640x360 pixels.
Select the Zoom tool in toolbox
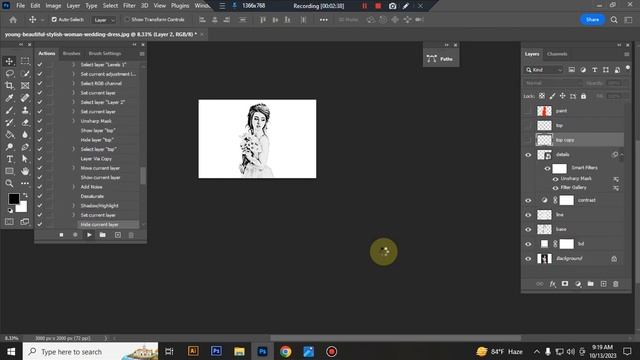(9, 184)
